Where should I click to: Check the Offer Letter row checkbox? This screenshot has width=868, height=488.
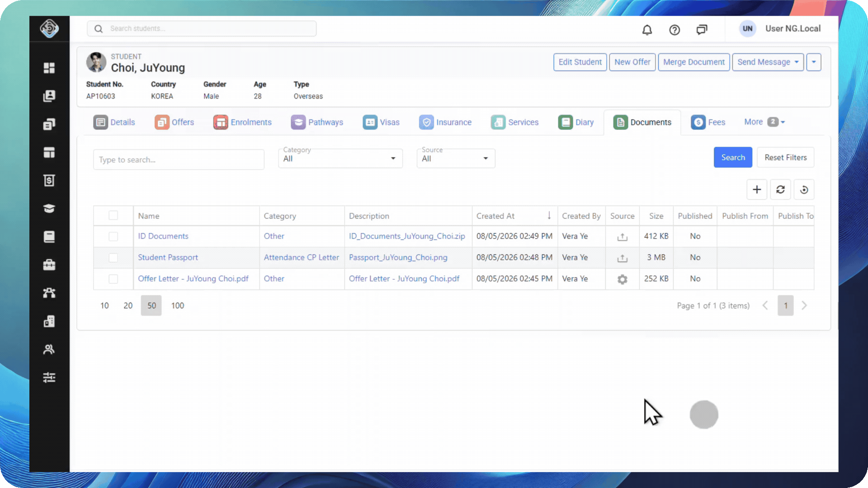pos(113,279)
